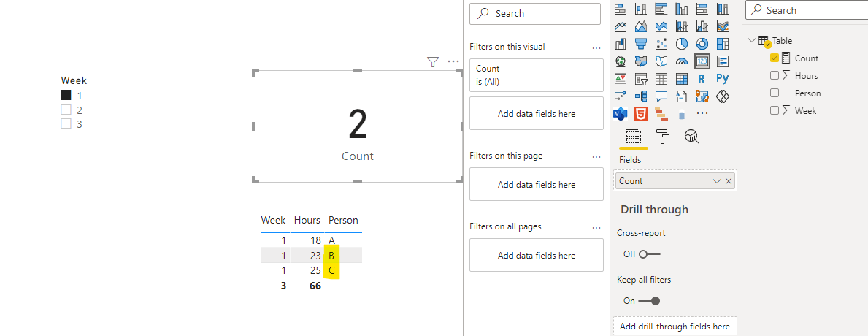
Task: Open Filters on all pages options
Action: pyautogui.click(x=596, y=227)
